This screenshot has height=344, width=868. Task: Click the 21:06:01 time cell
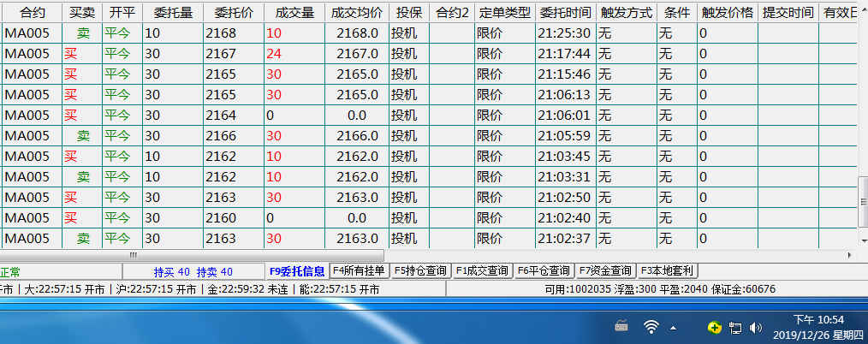point(566,115)
